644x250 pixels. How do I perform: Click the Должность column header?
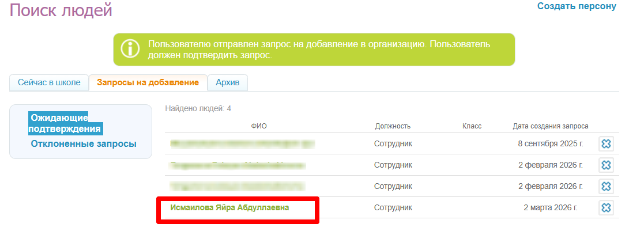click(x=393, y=126)
